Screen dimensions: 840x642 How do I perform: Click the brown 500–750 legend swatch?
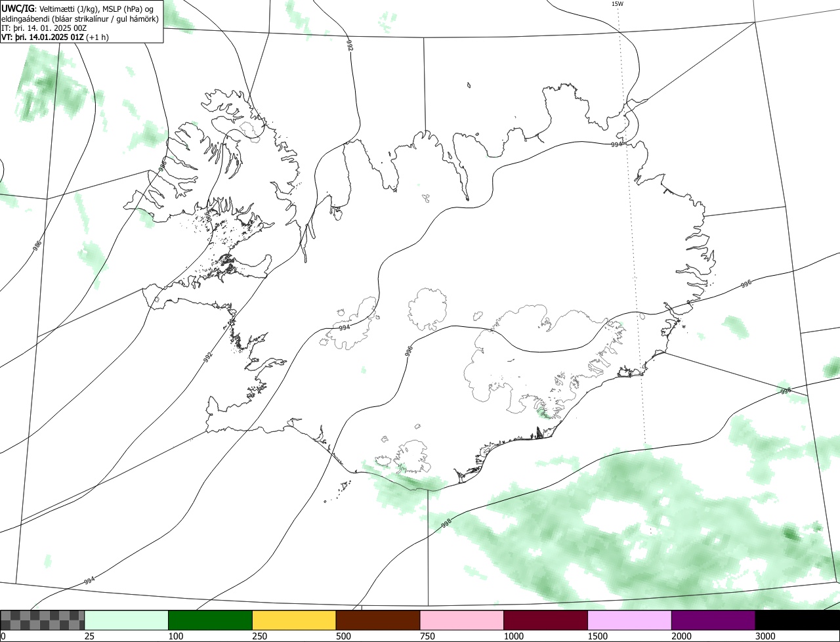[378, 620]
